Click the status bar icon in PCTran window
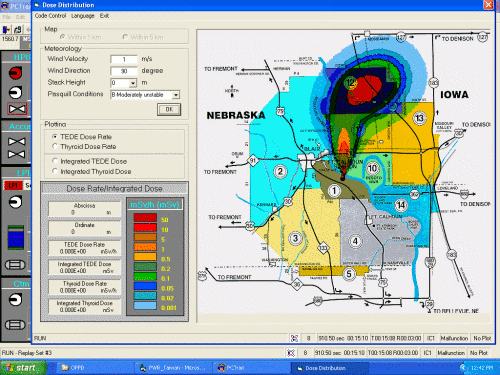This screenshot has height=375, width=500. 291,353
